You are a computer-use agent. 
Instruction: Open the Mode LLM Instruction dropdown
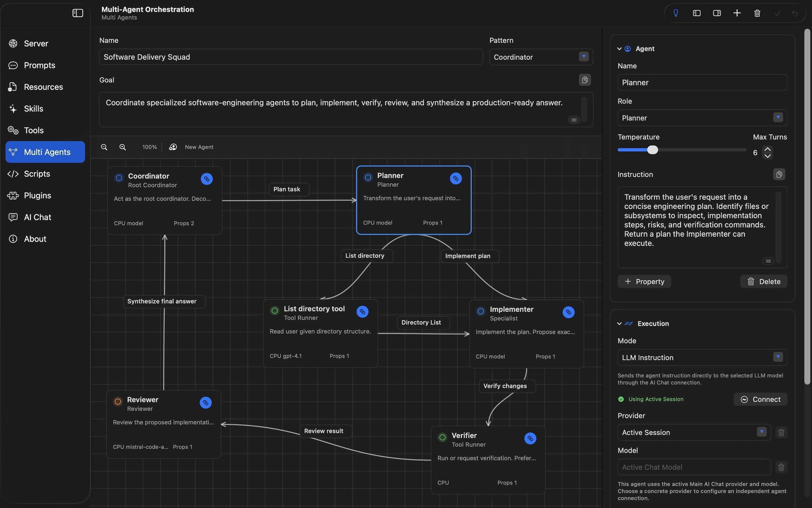(702, 358)
